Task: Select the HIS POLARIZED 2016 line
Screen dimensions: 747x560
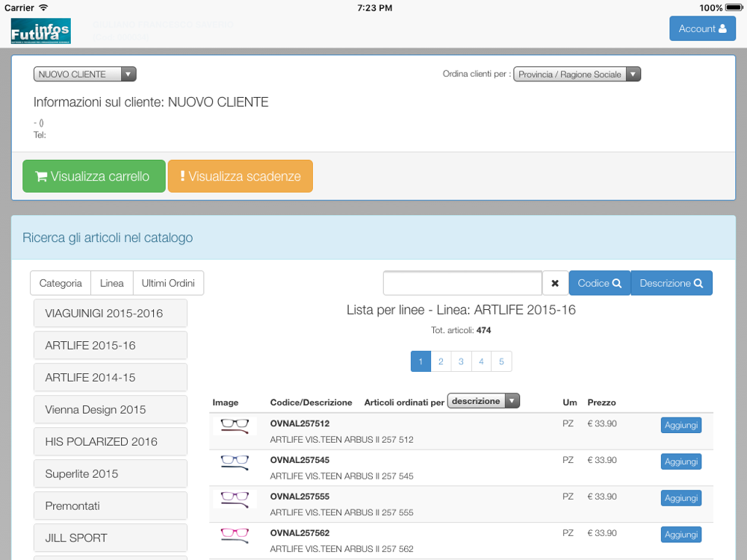Action: (x=110, y=442)
